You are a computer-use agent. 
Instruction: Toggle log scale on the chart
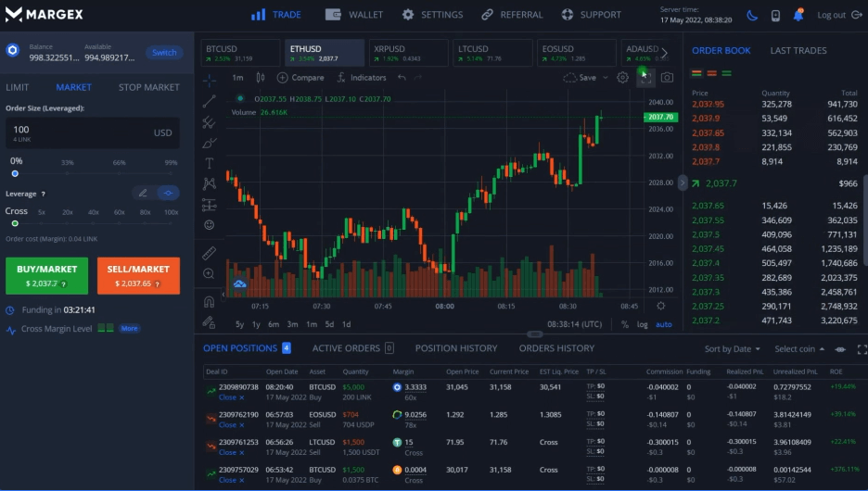point(643,324)
